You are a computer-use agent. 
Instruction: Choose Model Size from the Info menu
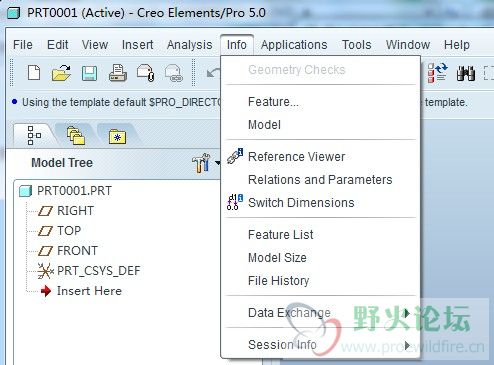(320, 258)
